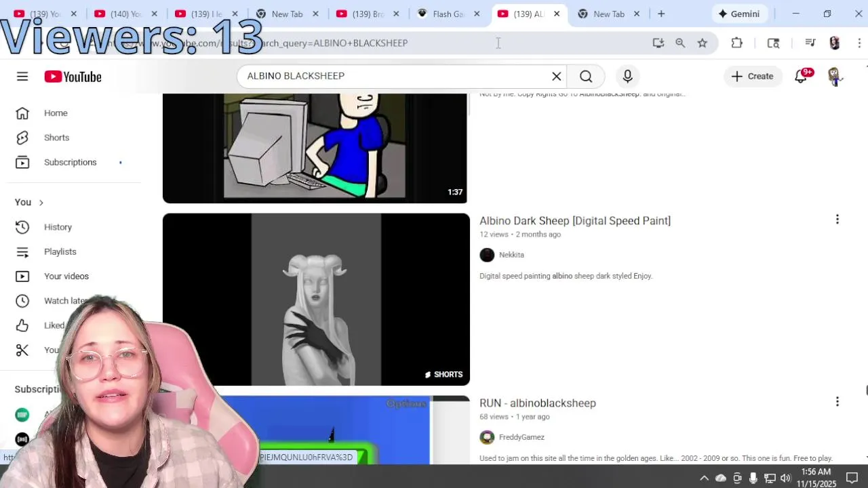The width and height of the screenshot is (868, 488).
Task: Open the Nekkita channel link
Action: pos(511,255)
